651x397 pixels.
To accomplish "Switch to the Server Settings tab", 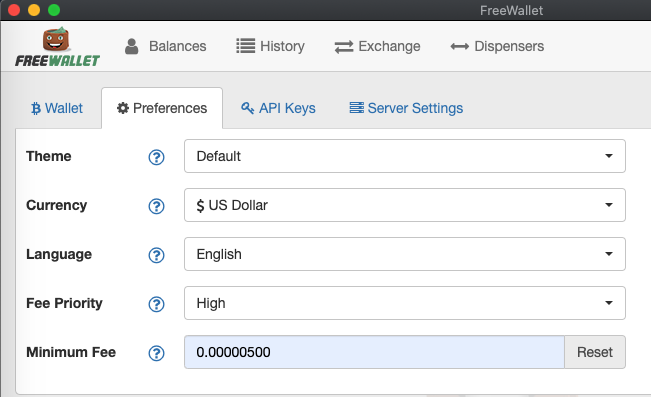I will (406, 108).
